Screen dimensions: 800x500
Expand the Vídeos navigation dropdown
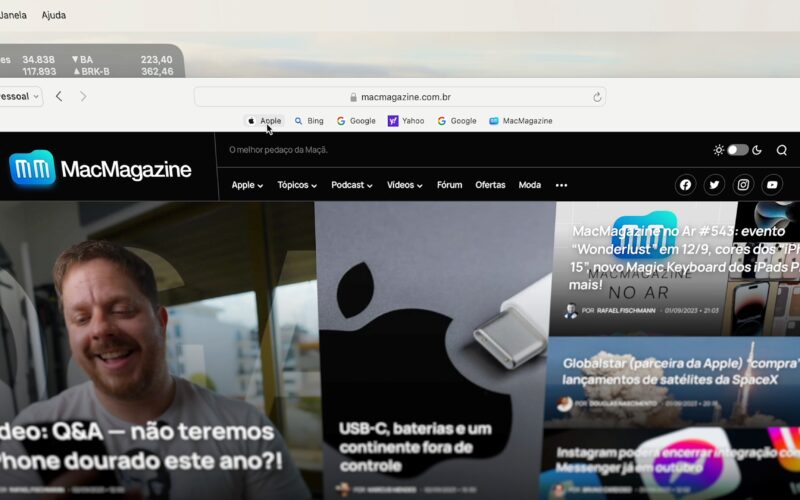[x=405, y=185]
